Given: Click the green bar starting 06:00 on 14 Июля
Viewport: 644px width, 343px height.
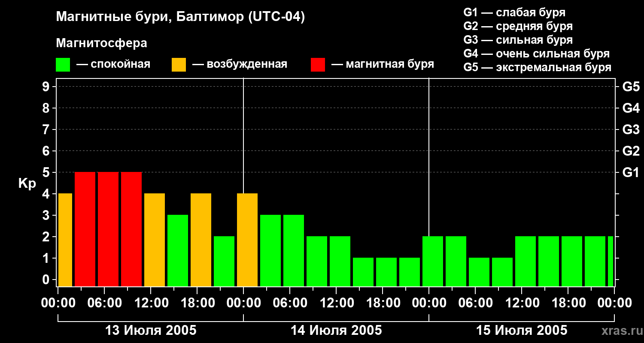Looking at the screenshot, I should (x=294, y=250).
